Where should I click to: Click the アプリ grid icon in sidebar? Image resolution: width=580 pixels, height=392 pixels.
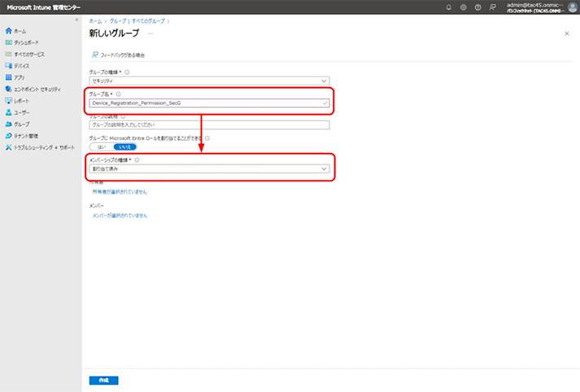pyautogui.click(x=8, y=77)
